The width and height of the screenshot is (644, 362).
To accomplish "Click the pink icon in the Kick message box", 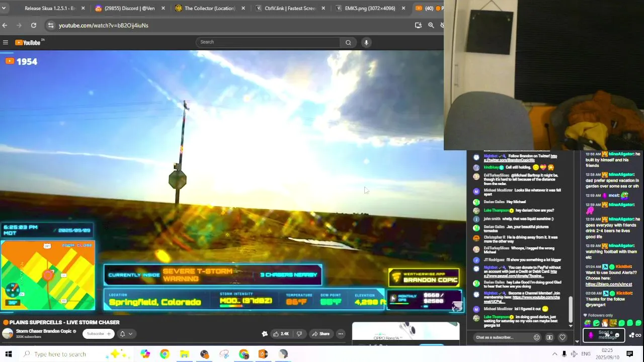I will [591, 335].
